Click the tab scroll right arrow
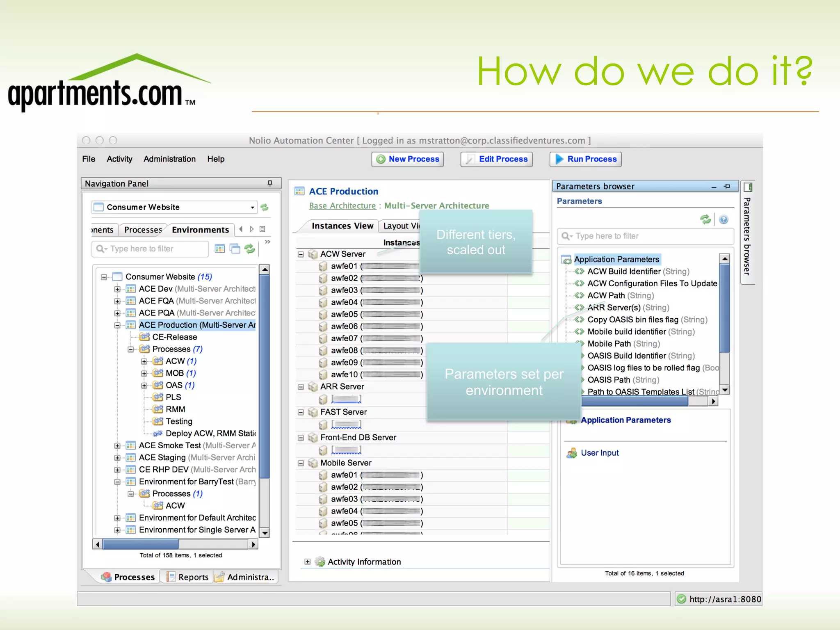840x630 pixels. (x=252, y=229)
